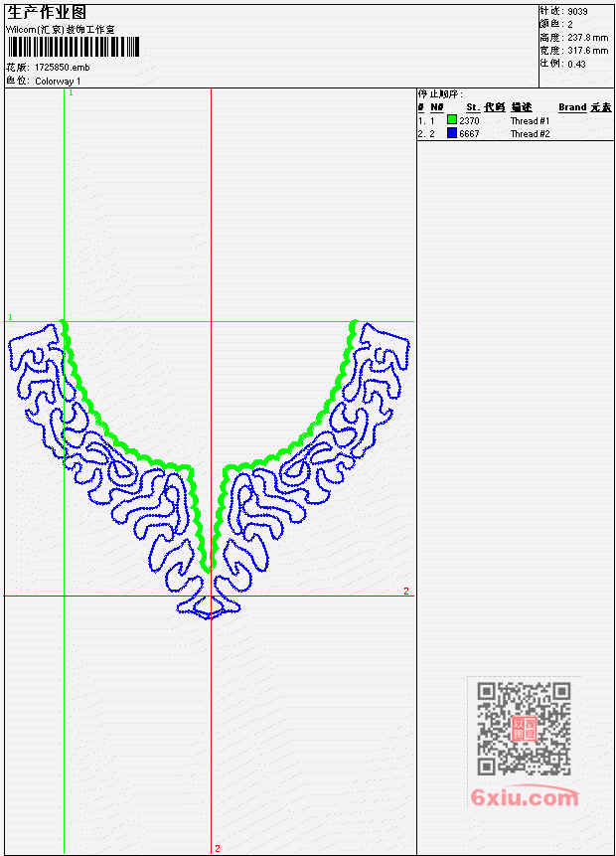
Task: Select the Thread #1 description
Action: point(530,120)
